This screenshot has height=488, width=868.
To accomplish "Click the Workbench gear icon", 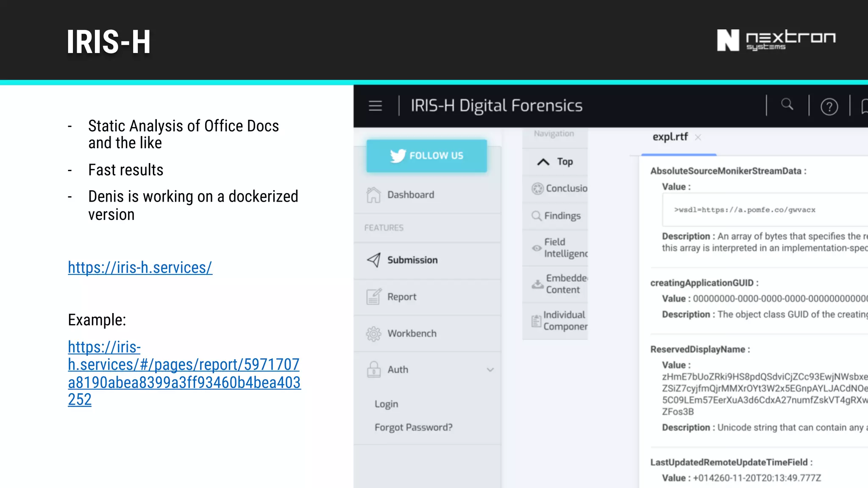I will tap(373, 333).
